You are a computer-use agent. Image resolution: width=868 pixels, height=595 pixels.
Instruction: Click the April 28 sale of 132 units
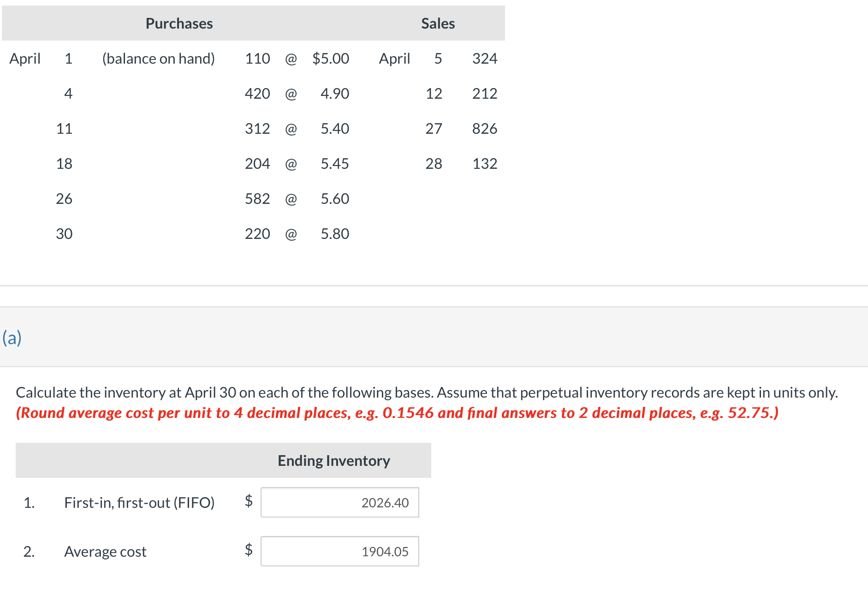tap(484, 163)
